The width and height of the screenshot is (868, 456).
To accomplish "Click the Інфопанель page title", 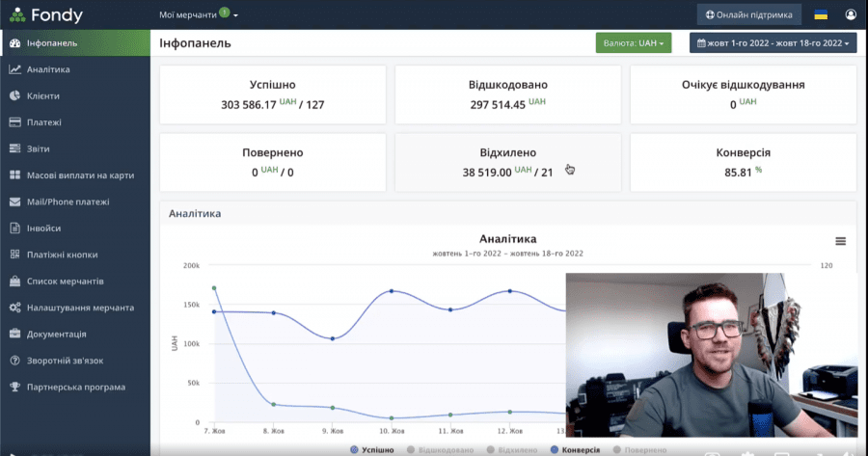I will (x=195, y=43).
